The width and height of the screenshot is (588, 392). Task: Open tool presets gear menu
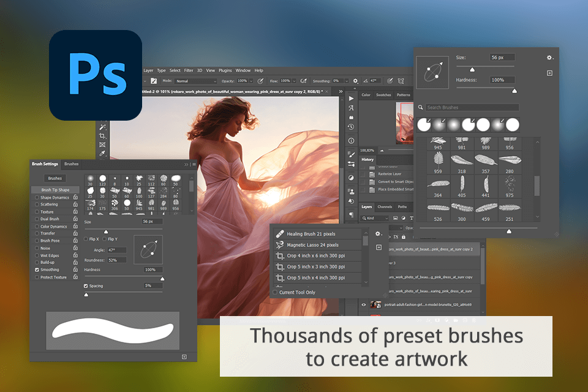point(379,234)
